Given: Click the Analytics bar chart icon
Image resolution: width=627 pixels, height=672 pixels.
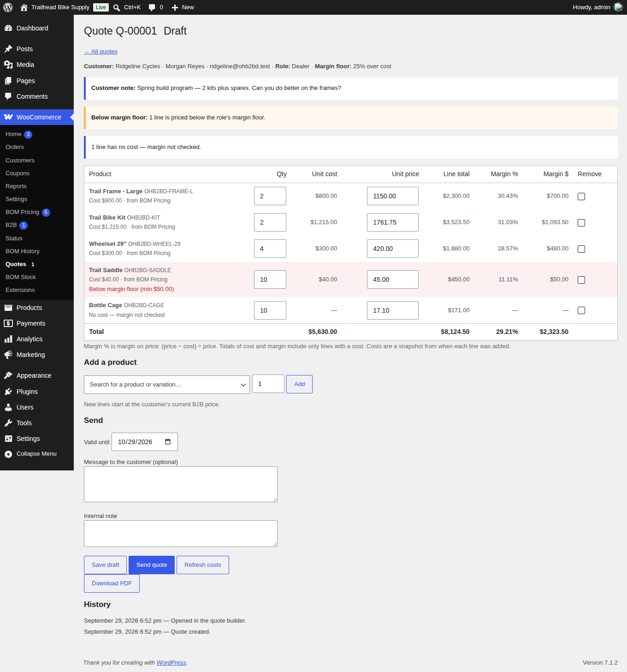Looking at the screenshot, I should [8, 339].
